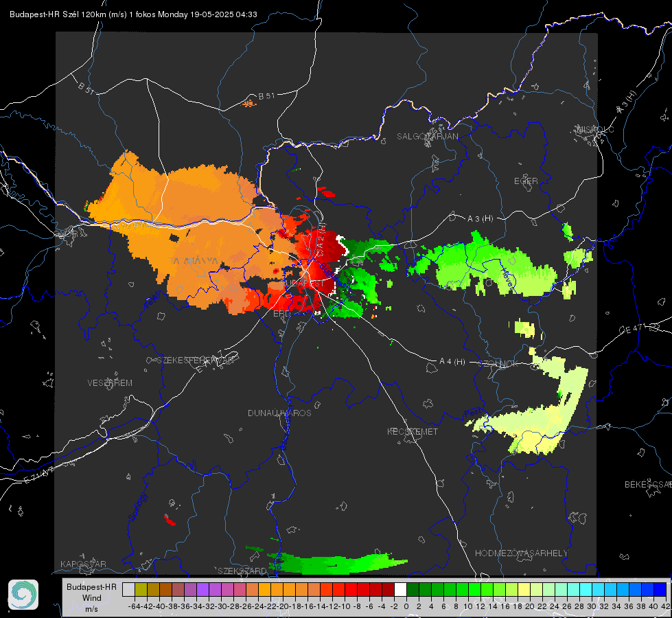Click the swirl logo icon at bottom left
Image resolution: width=672 pixels, height=618 pixels.
coord(23,595)
